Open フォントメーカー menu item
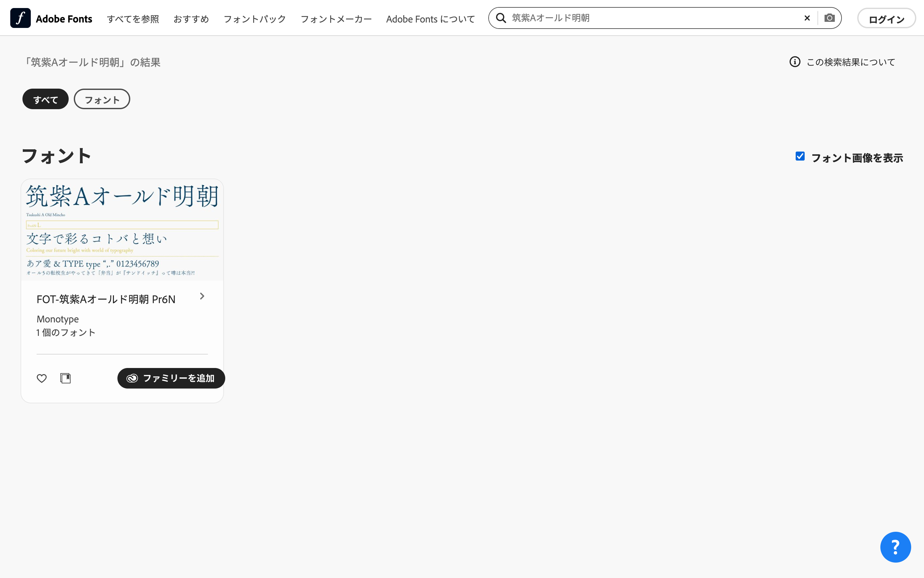This screenshot has width=924, height=578. coord(336,19)
